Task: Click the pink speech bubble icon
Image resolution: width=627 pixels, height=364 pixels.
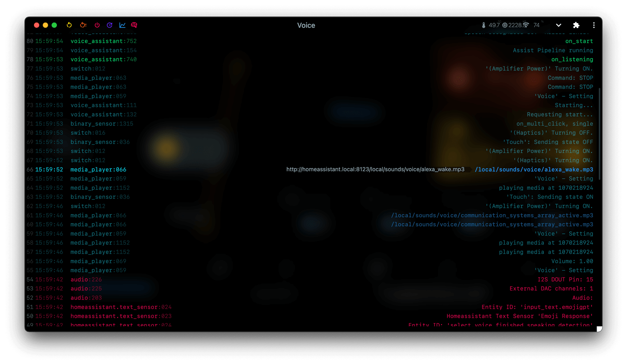Action: [134, 25]
